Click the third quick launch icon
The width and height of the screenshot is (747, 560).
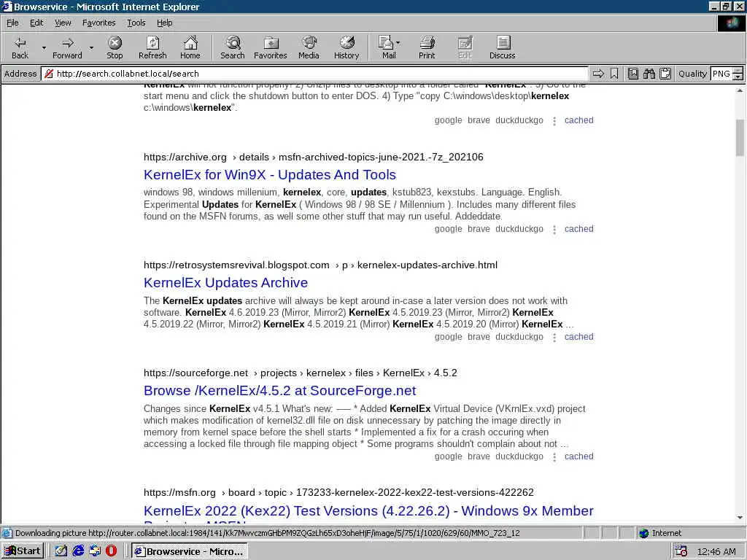(95, 551)
